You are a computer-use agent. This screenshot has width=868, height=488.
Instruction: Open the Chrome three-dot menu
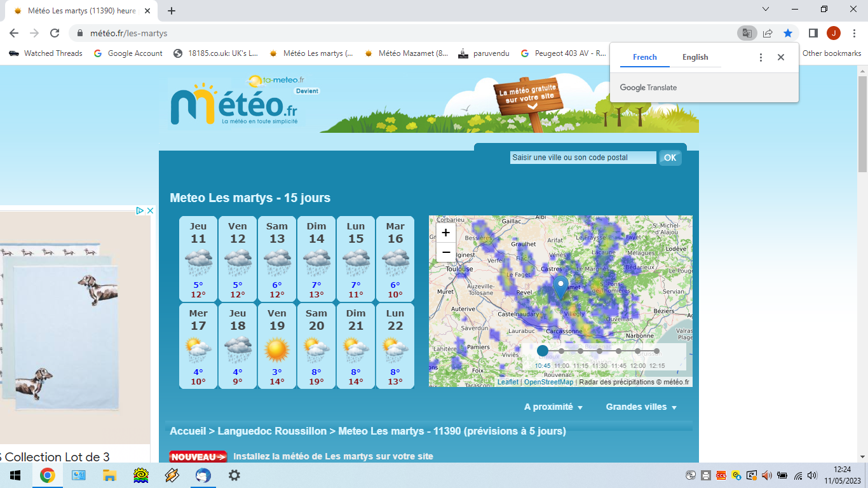(x=853, y=33)
